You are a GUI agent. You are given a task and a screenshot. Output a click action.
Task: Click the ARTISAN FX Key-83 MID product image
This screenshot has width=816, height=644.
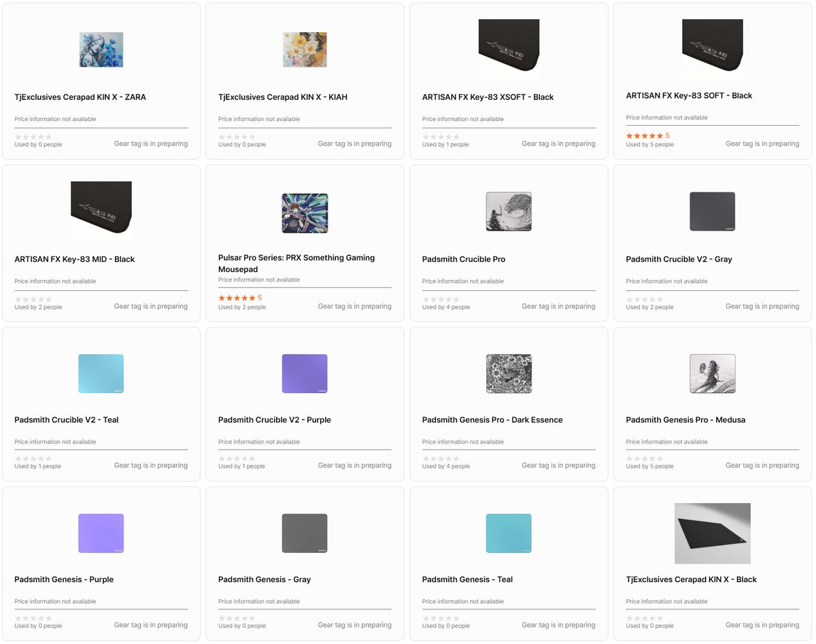click(x=101, y=209)
